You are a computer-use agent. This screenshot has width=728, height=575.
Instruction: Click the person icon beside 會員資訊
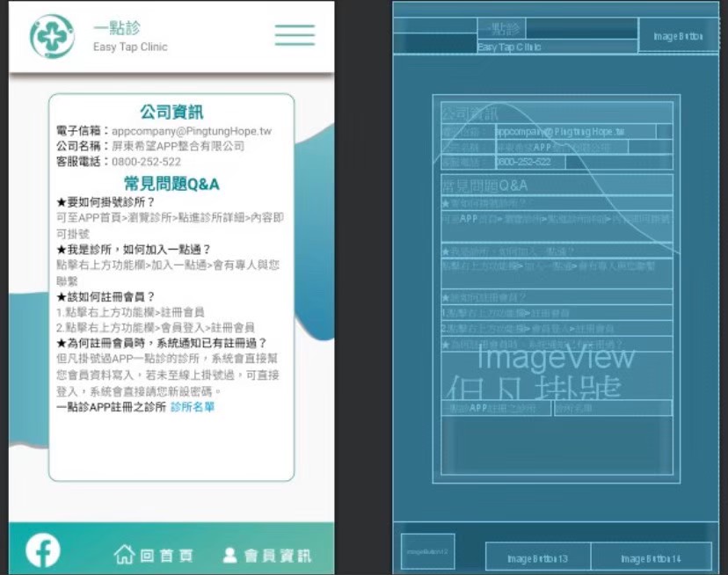pos(230,555)
